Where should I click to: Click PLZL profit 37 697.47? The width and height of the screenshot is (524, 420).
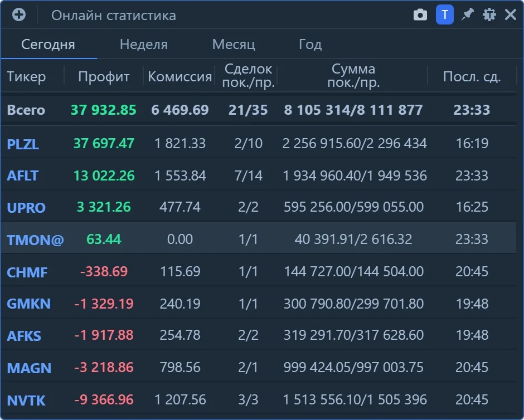point(104,144)
